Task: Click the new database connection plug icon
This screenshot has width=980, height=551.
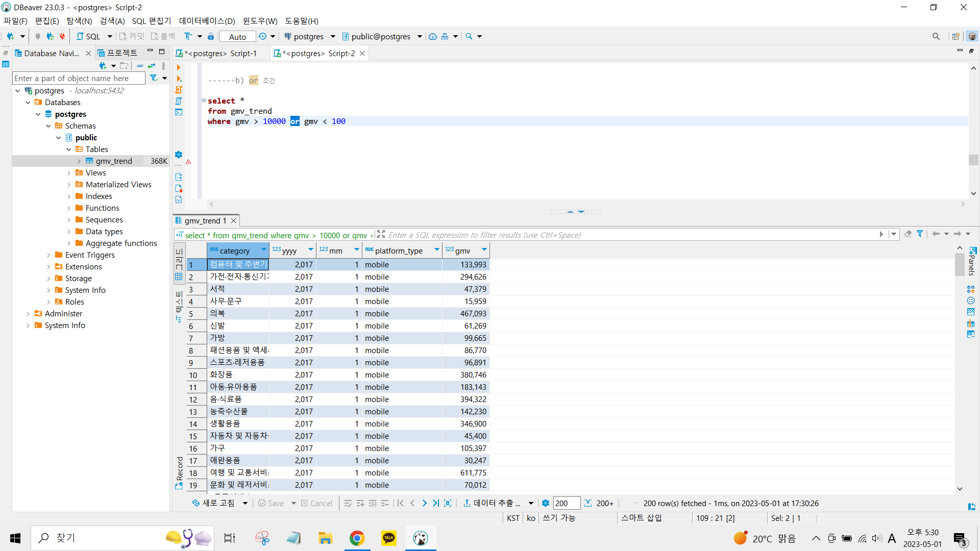Action: [10, 36]
